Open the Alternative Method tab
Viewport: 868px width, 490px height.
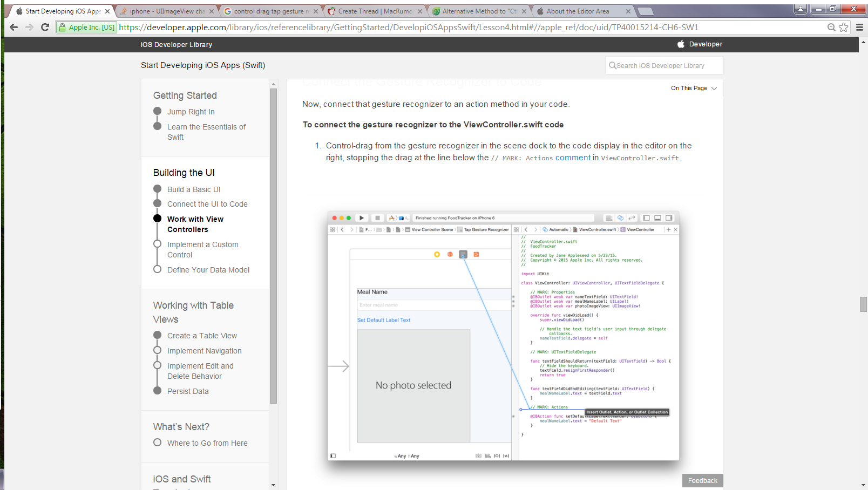[x=480, y=11]
